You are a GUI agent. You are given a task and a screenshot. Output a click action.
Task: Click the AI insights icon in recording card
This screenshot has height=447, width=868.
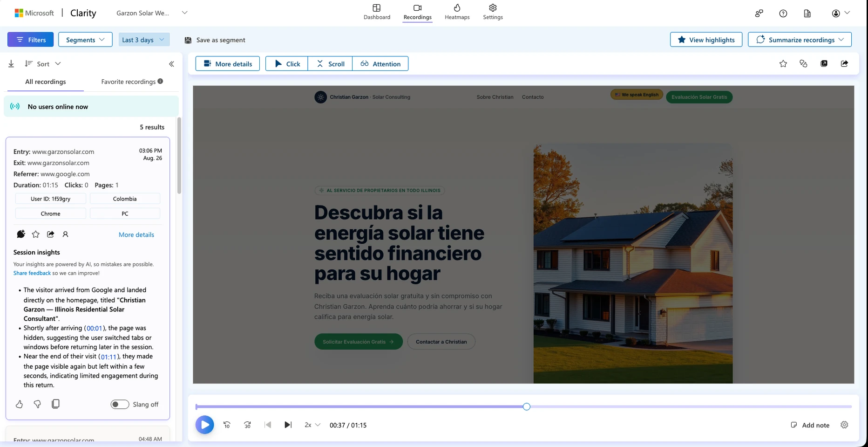tap(21, 234)
